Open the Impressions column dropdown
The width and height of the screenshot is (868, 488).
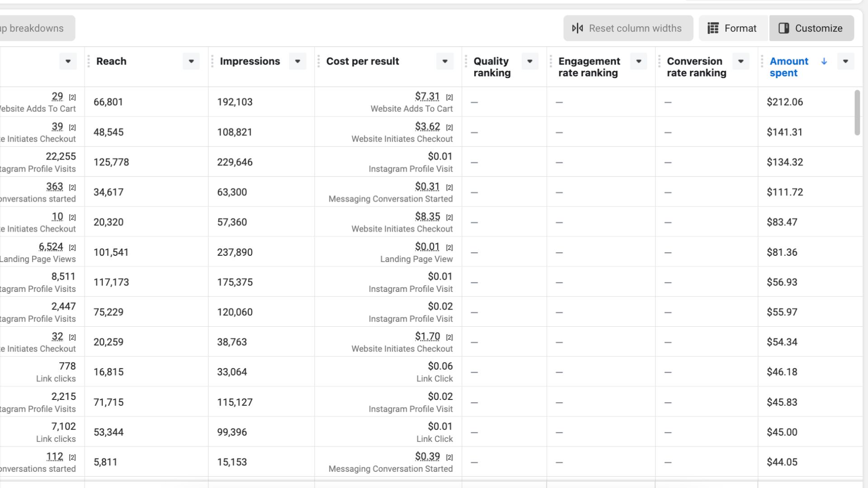297,61
